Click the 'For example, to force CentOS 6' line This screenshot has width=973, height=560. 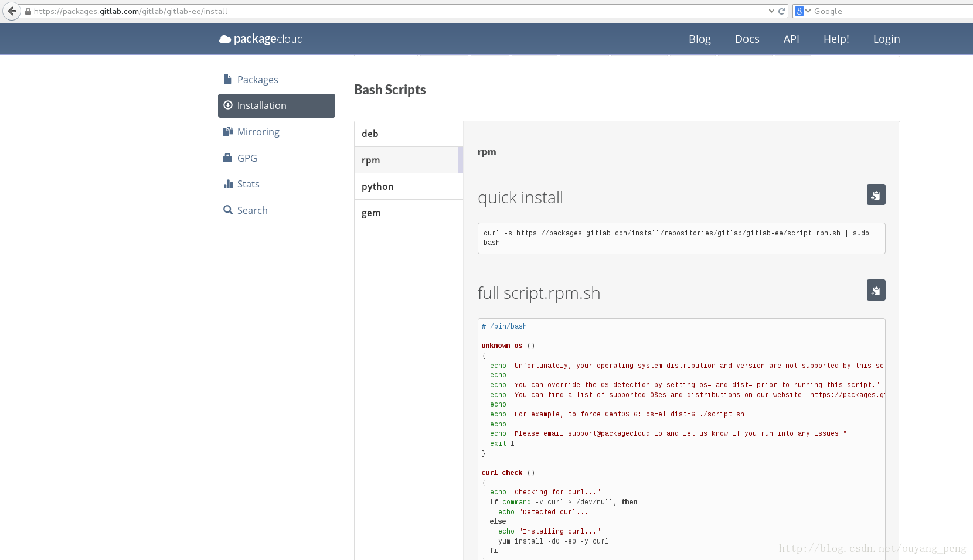[619, 414]
